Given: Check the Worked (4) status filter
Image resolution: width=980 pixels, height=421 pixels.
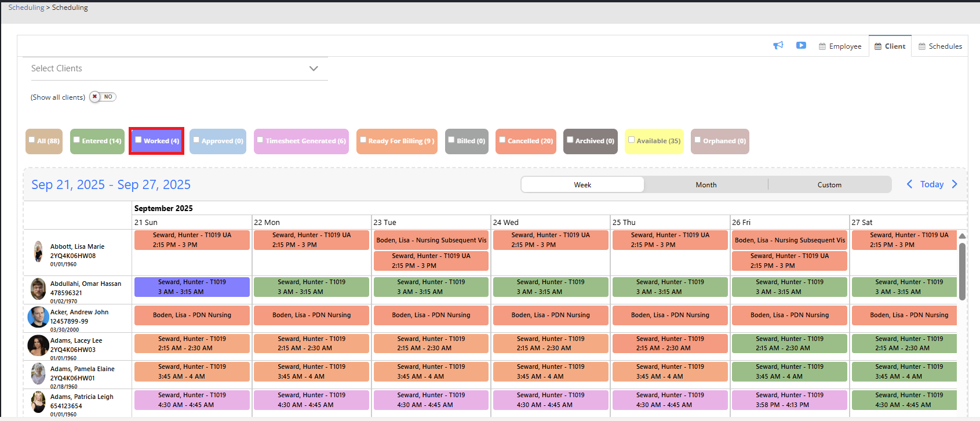Looking at the screenshot, I should pos(139,140).
